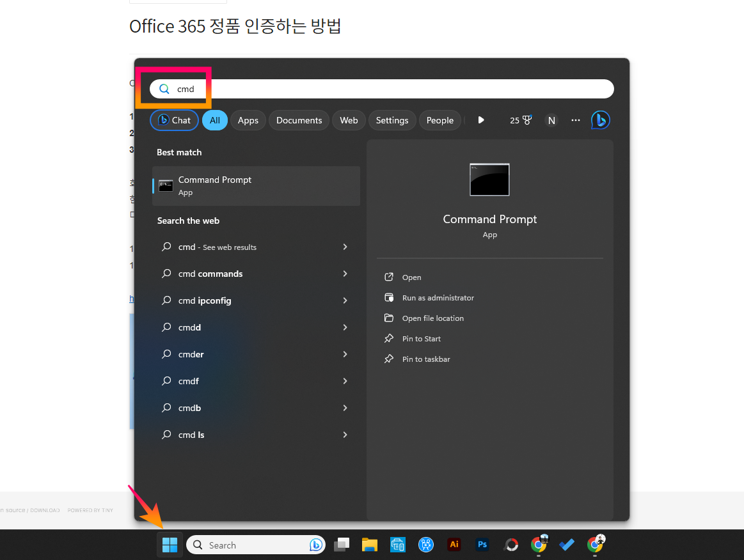Select the All filter tab
The image size is (744, 560).
[215, 120]
